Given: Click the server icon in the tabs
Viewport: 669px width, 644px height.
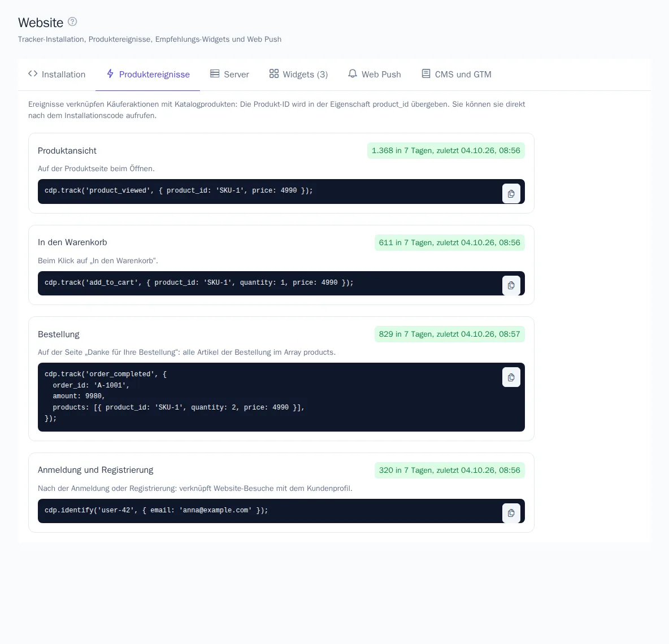Looking at the screenshot, I should coord(215,74).
